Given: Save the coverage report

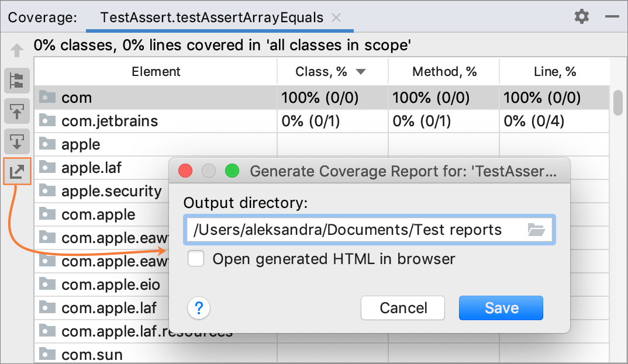Looking at the screenshot, I should [x=501, y=307].
